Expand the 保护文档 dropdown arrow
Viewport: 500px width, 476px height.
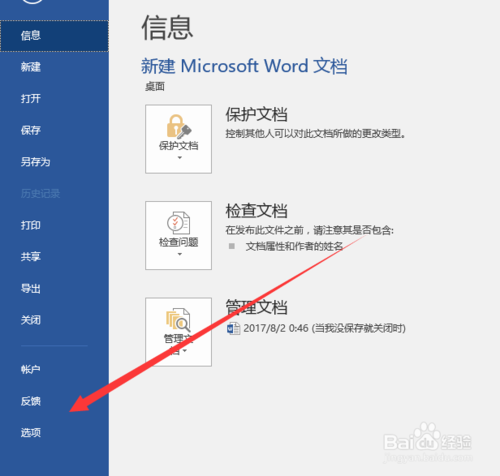(180, 158)
